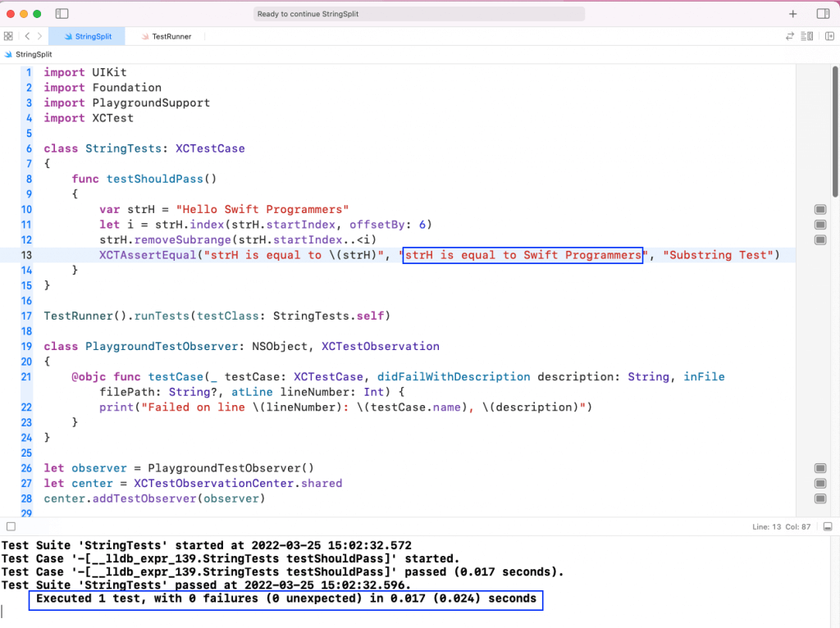Click the layout icon beside Line 13 Col 87
Viewport: 840px width, 628px height.
828,527
